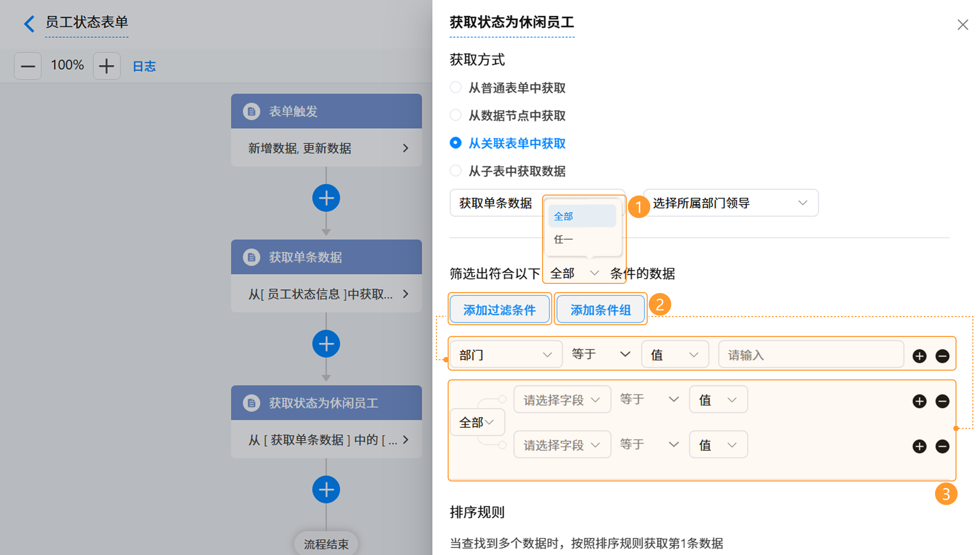Open 值 type dropdown in 部门 row
Screen dimensions: 980x555
(675, 355)
